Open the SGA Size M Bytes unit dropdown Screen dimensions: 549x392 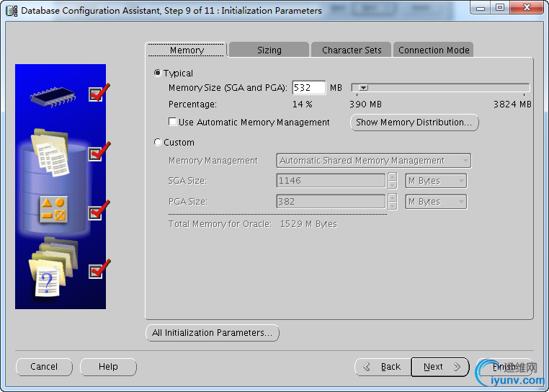[436, 181]
